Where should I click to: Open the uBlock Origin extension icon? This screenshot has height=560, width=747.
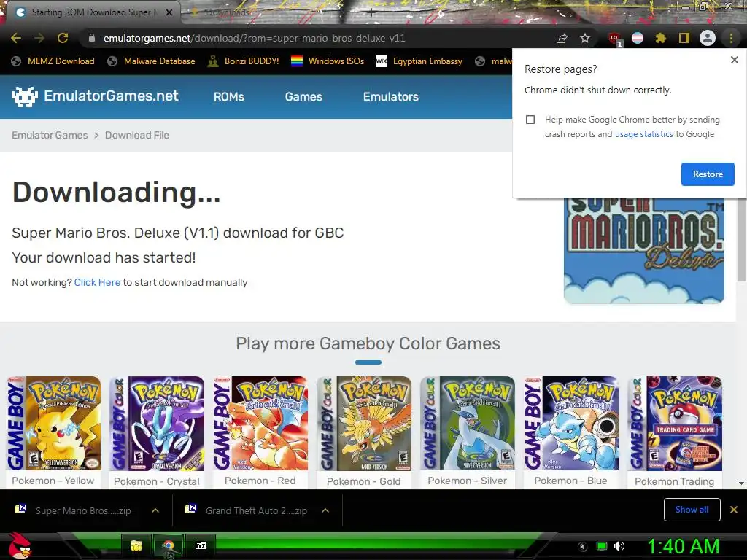(x=614, y=38)
